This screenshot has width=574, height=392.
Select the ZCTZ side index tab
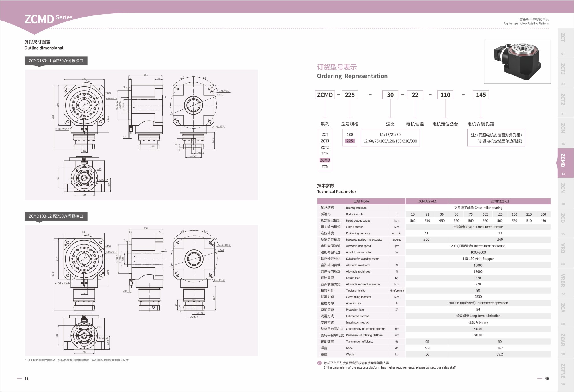click(x=565, y=103)
